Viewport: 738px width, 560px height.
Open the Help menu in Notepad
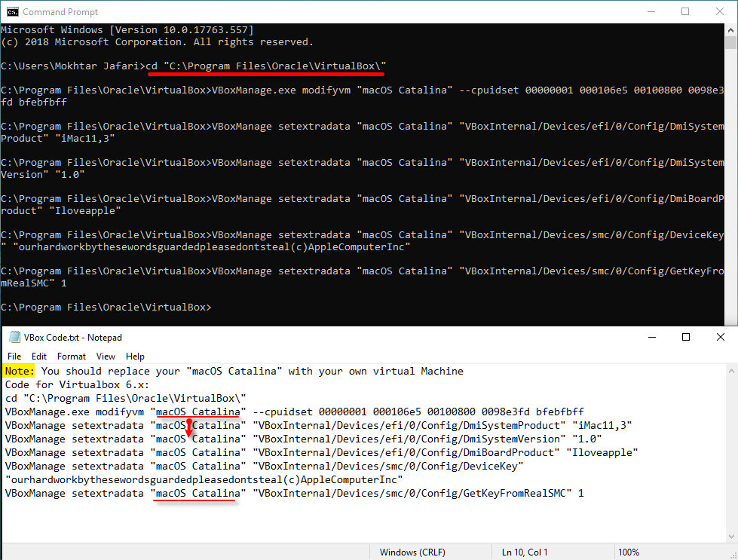pos(135,357)
